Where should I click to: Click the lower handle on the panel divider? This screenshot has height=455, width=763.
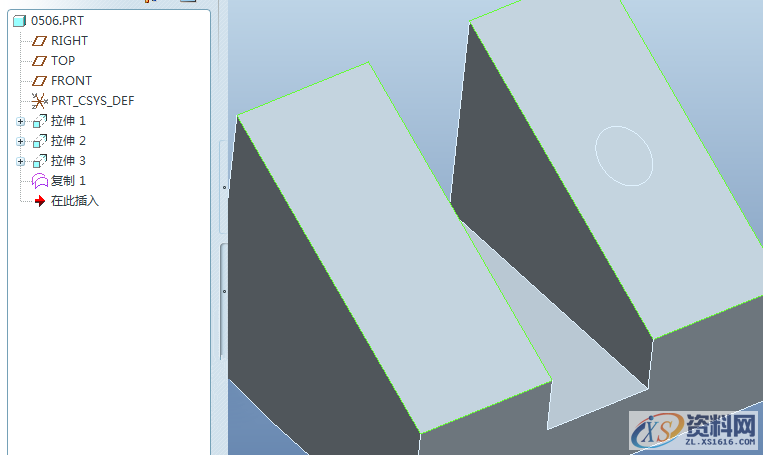[x=224, y=291]
